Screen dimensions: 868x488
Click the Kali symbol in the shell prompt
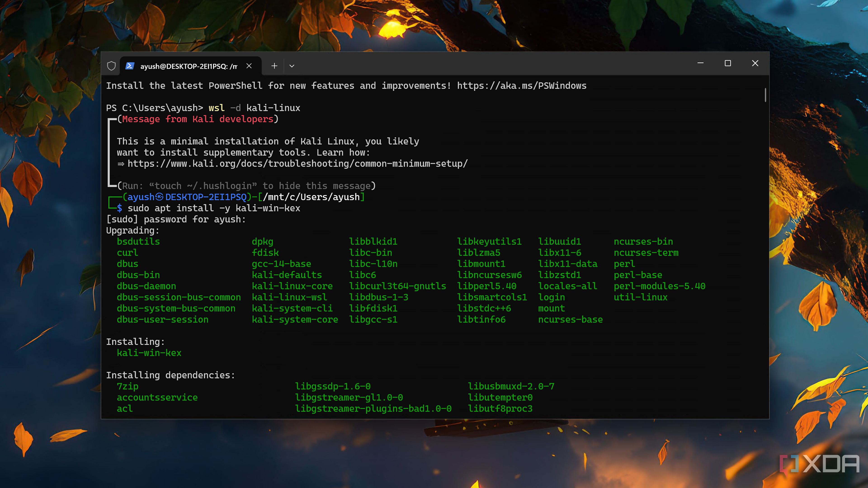[159, 197]
